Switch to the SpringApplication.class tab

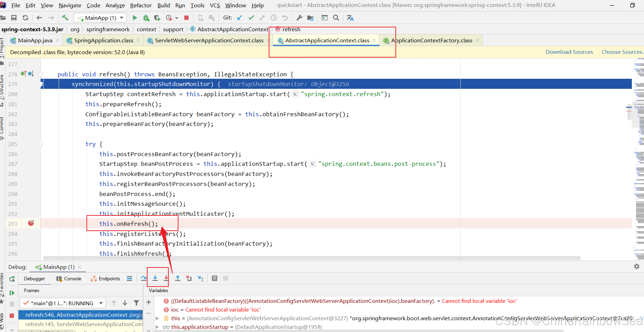click(x=103, y=41)
